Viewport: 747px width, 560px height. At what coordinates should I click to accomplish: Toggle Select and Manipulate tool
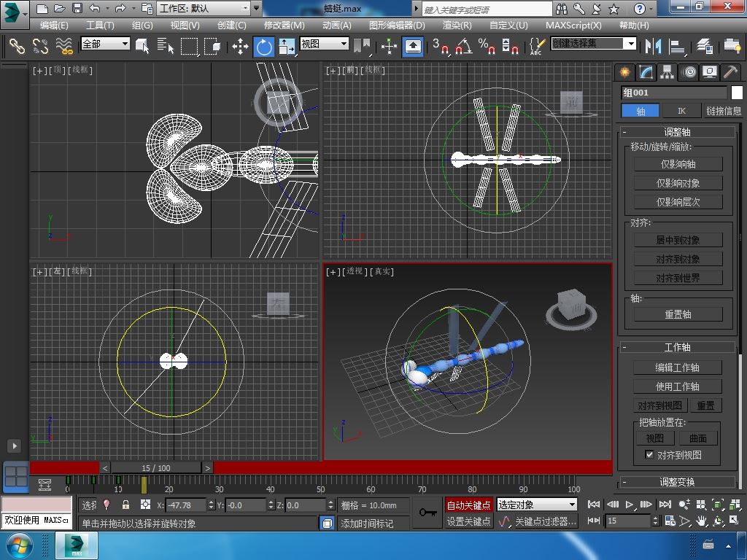point(390,46)
